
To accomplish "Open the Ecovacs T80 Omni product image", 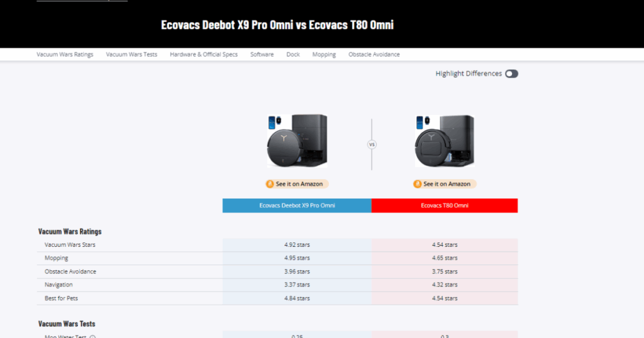I will tap(445, 141).
